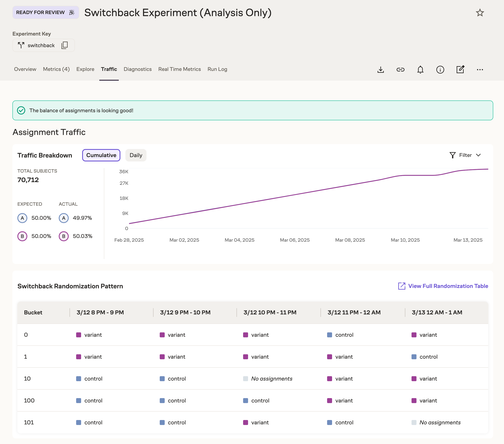The height and width of the screenshot is (444, 504).
Task: Copy link with chain icon
Action: coord(400,70)
